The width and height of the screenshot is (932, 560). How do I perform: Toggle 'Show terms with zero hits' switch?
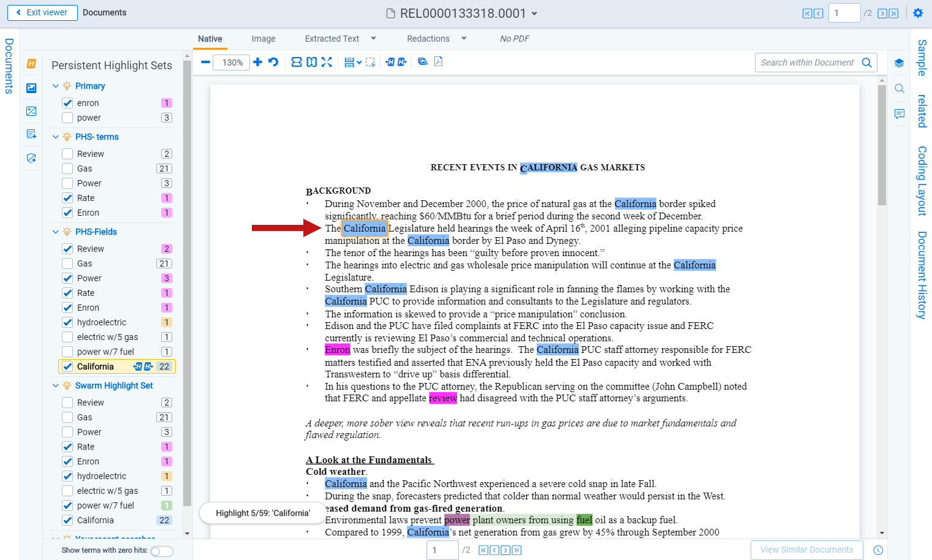click(x=162, y=551)
